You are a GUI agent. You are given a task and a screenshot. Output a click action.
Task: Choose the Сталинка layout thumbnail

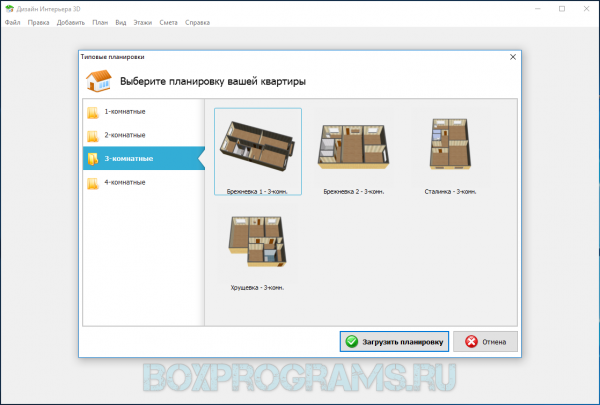tap(450, 144)
